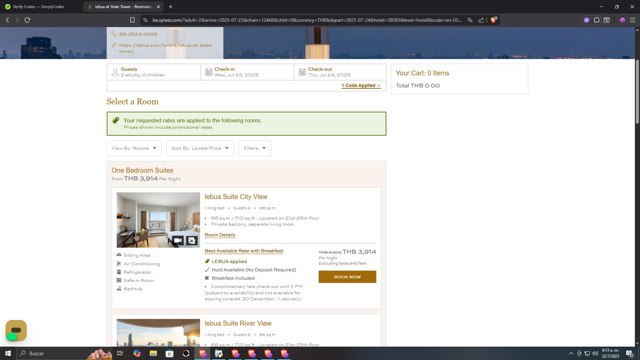The height and width of the screenshot is (360, 640).
Task: Bookmark this page using bookmark icon
Action: coord(132,20)
